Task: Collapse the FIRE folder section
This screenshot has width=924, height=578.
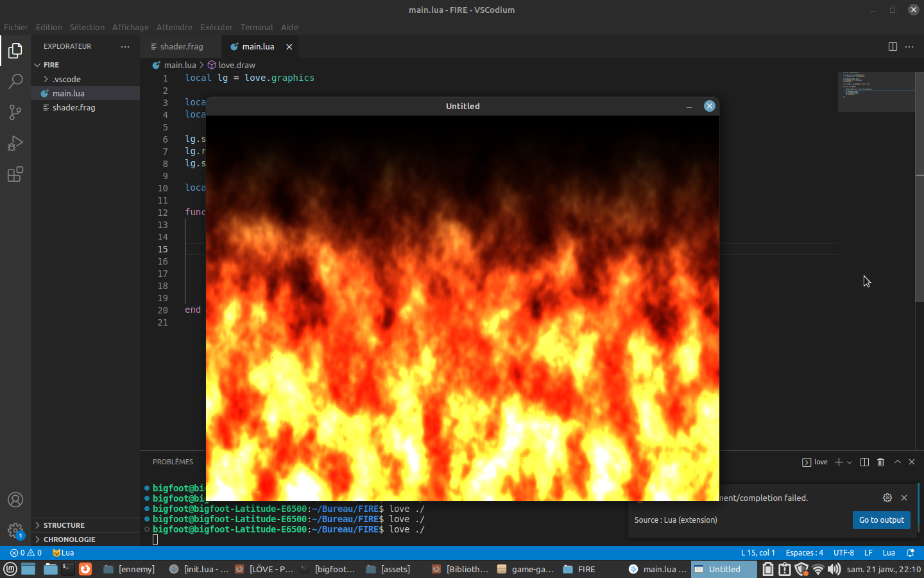Action: [85, 65]
